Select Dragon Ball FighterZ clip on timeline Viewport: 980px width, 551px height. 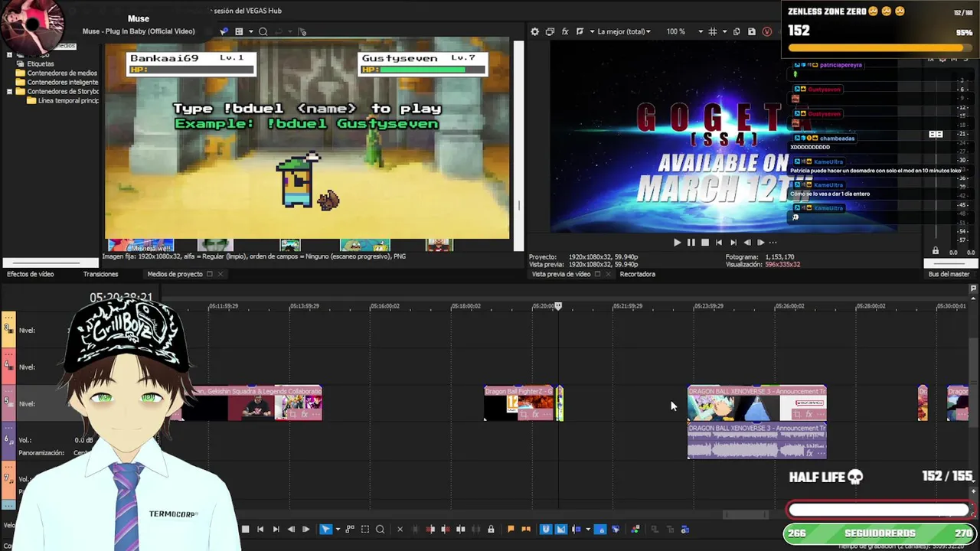pyautogui.click(x=519, y=404)
